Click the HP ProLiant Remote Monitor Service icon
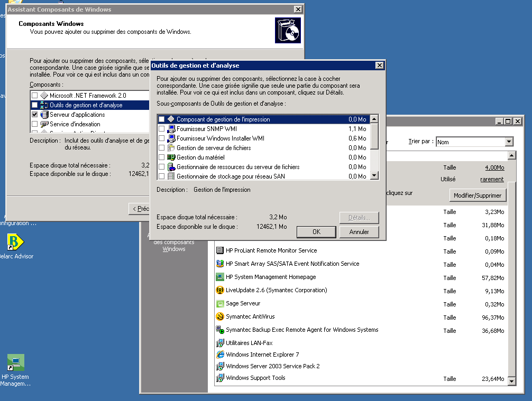532x401 pixels. point(220,250)
